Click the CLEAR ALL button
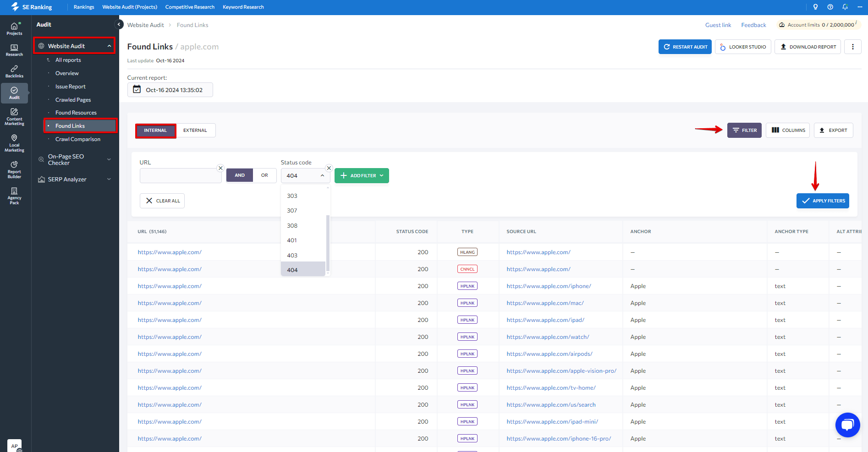Viewport: 868px width, 452px height. [x=162, y=201]
